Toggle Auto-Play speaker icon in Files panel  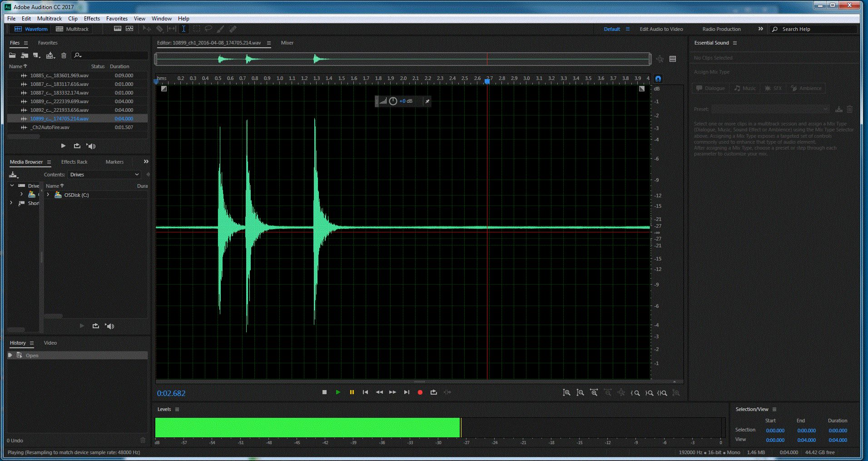point(91,146)
